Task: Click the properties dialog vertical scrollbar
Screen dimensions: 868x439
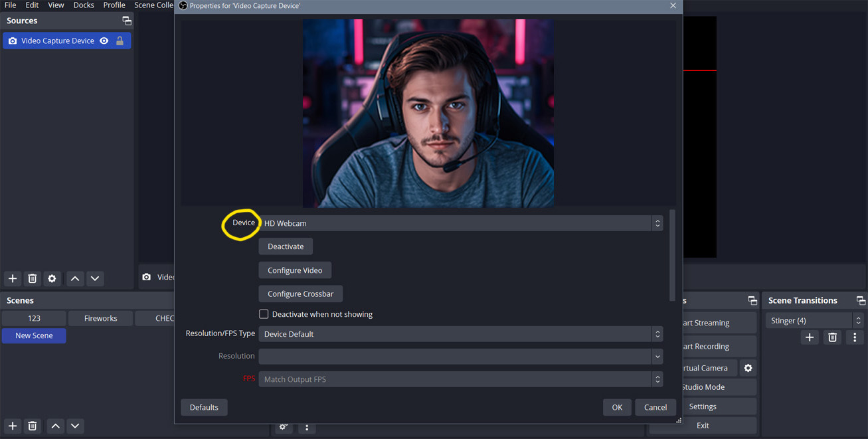Action: tap(672, 256)
